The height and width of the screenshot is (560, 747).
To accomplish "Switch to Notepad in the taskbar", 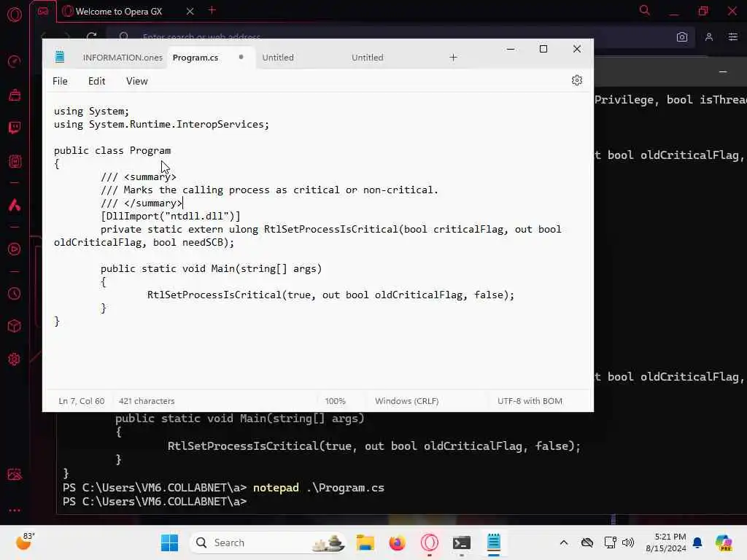I will tap(494, 542).
